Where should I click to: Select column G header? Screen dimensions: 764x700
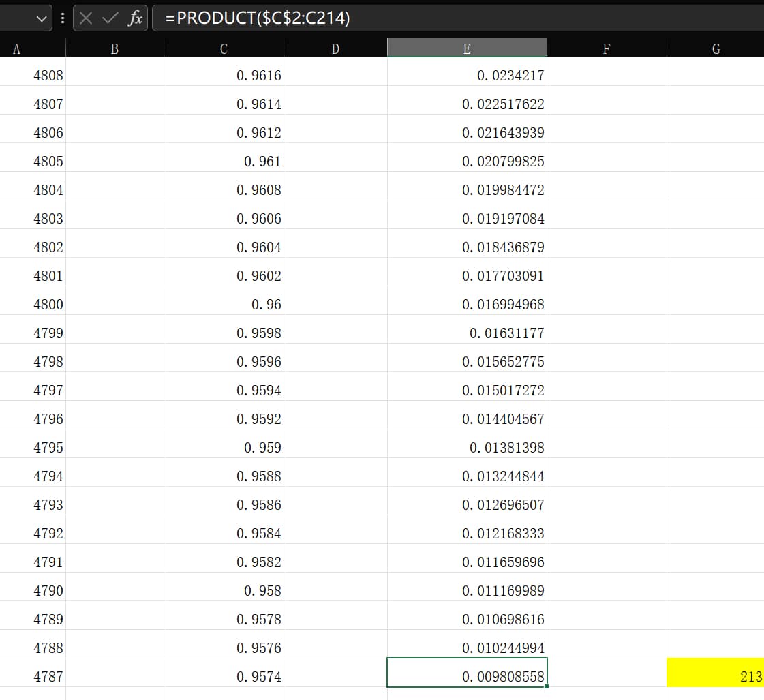pos(715,48)
